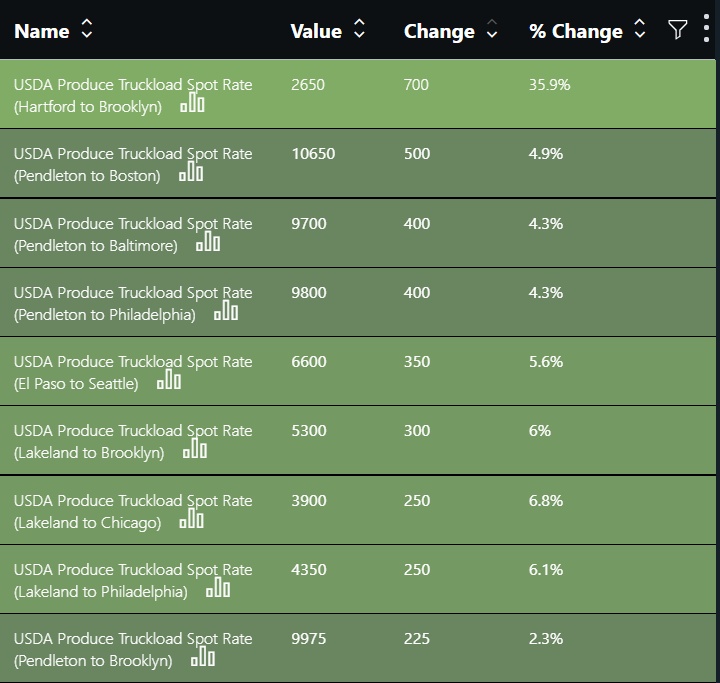720x683 pixels.
Task: Open chart icon for Pendleton to Philadelphia
Action: click(x=226, y=310)
